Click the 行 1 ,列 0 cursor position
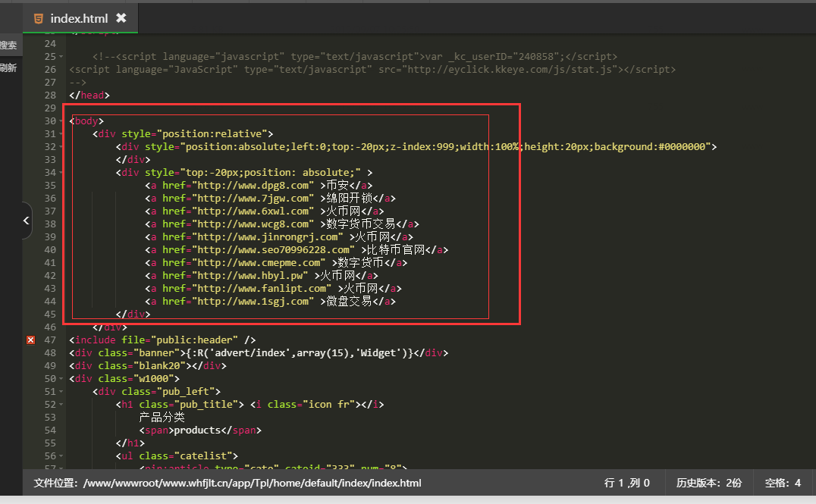 [x=627, y=483]
